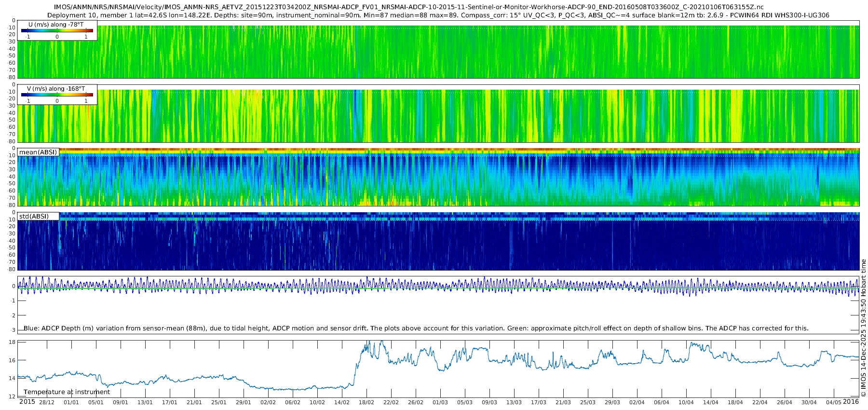The height and width of the screenshot is (410, 868).
Task: Click the -3 tick on depth variation axis
Action: tap(13, 330)
